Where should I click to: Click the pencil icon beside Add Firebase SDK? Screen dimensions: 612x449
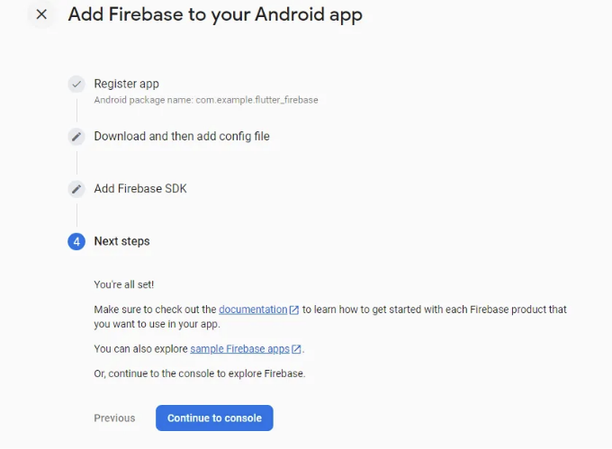(76, 189)
